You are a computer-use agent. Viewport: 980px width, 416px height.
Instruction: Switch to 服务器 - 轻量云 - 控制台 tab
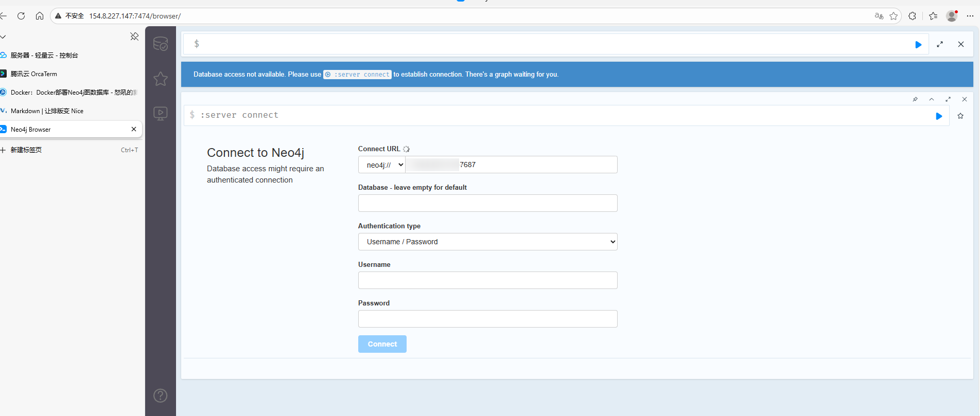point(71,55)
